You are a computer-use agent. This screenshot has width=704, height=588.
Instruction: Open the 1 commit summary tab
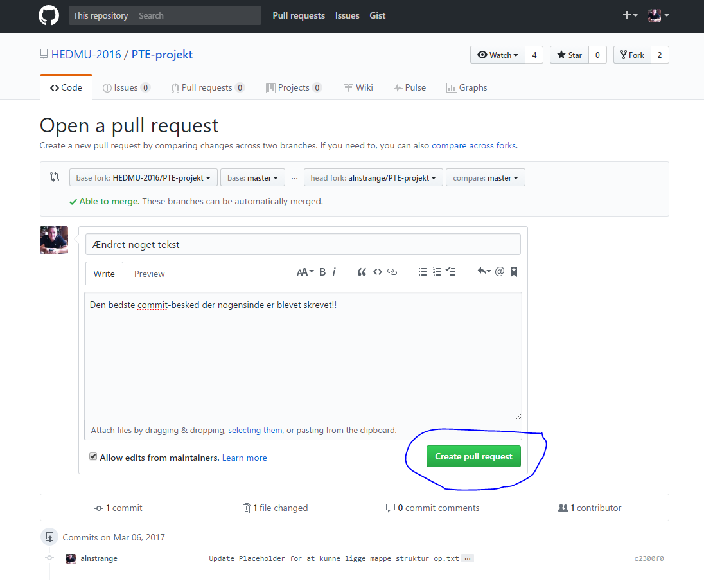pyautogui.click(x=119, y=508)
